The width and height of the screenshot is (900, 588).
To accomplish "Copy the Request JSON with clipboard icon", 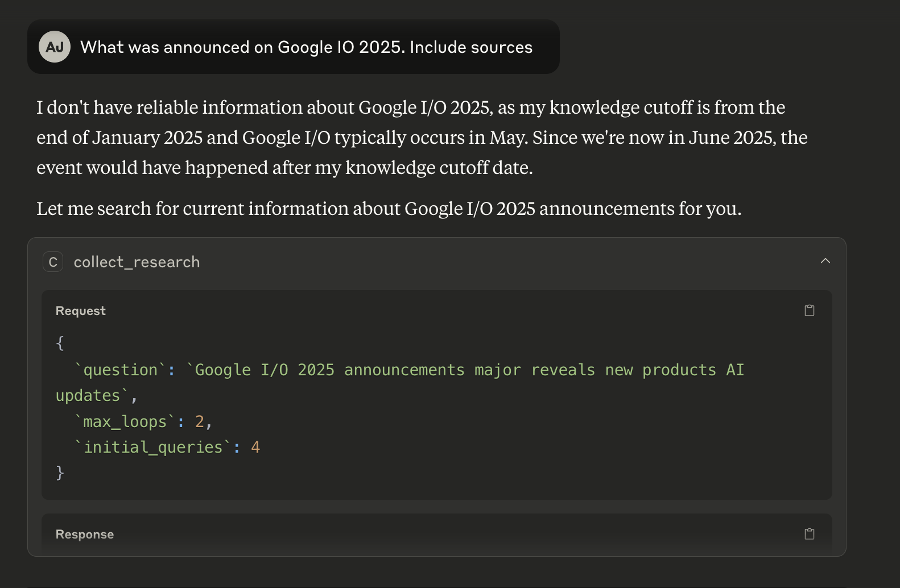I will click(x=809, y=310).
